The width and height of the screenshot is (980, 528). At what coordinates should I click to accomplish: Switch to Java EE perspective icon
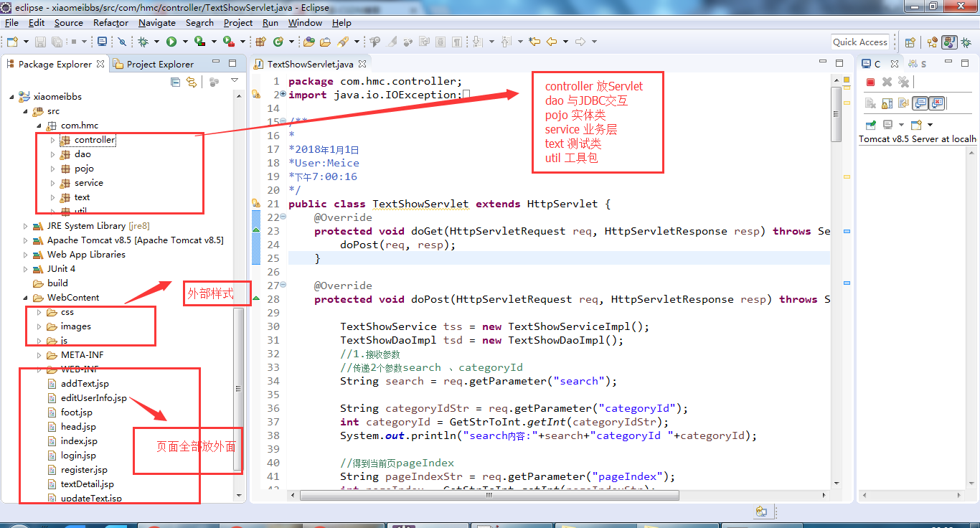pos(933,42)
